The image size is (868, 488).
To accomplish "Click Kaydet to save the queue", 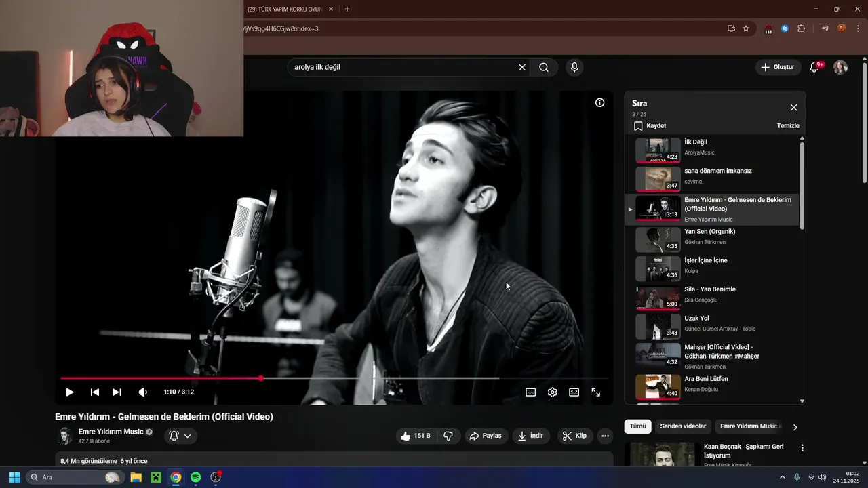I will [650, 126].
